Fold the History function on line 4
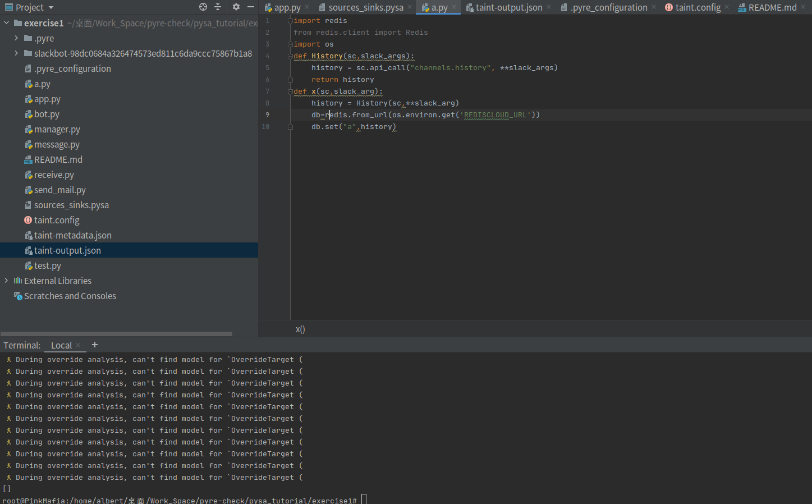The width and height of the screenshot is (812, 504). [x=290, y=56]
